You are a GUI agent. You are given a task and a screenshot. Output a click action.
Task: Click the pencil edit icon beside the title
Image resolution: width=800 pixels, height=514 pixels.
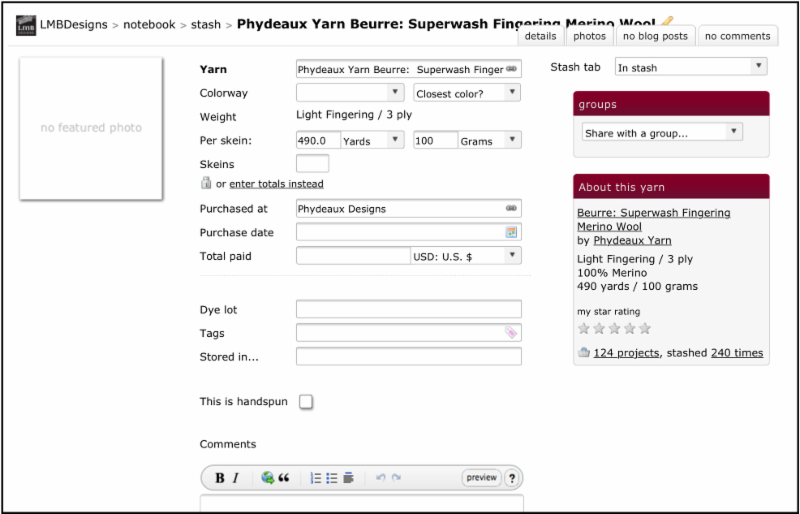click(x=668, y=21)
